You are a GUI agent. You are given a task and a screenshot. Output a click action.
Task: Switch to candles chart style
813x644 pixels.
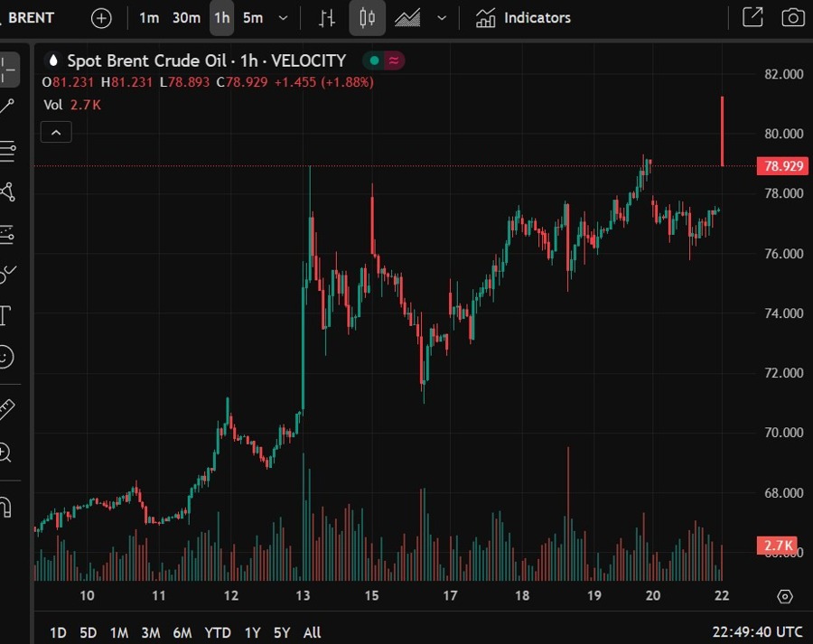click(x=367, y=18)
